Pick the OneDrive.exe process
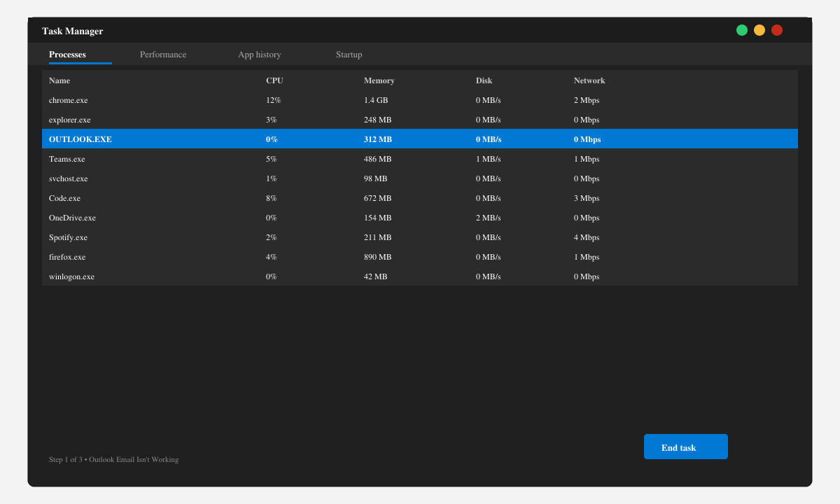840x504 pixels. click(x=420, y=218)
